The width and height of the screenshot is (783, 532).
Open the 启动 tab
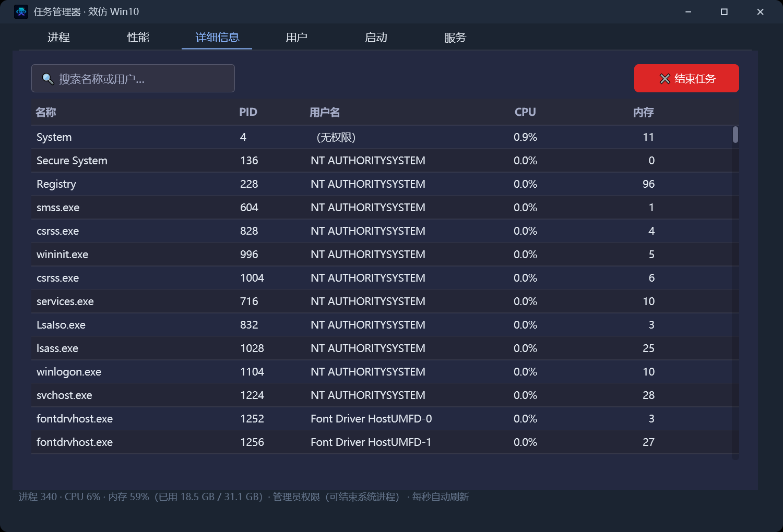pos(376,38)
